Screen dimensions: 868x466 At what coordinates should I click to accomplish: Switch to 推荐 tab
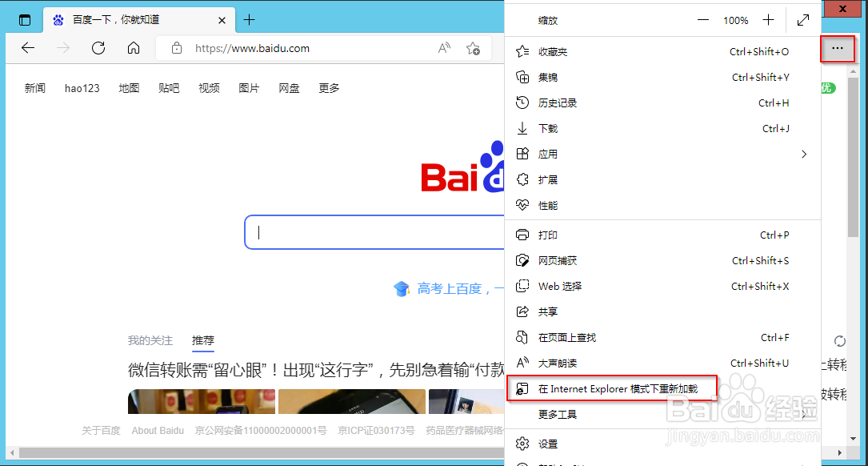(x=203, y=340)
